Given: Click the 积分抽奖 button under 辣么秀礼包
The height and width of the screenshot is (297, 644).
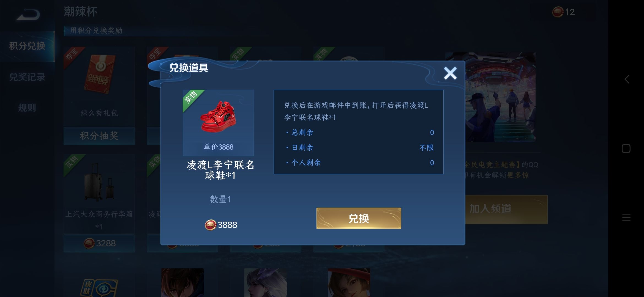Looking at the screenshot, I should 99,136.
